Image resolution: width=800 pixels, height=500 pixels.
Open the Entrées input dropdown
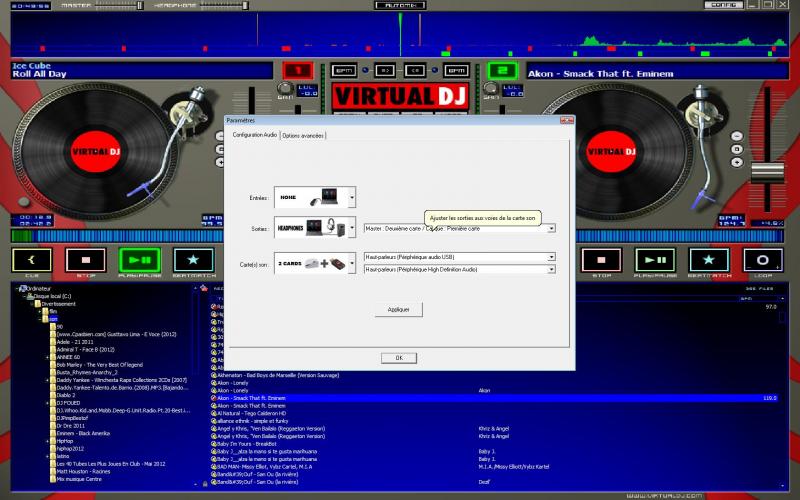352,199
